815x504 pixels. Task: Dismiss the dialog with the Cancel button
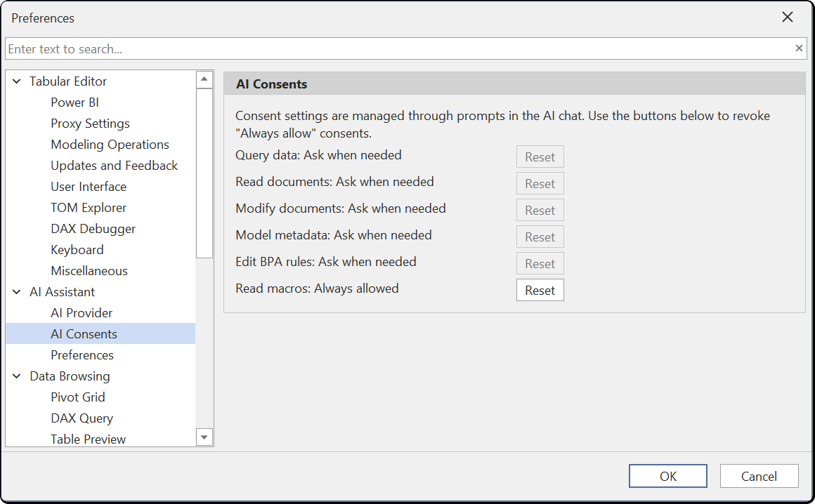759,475
